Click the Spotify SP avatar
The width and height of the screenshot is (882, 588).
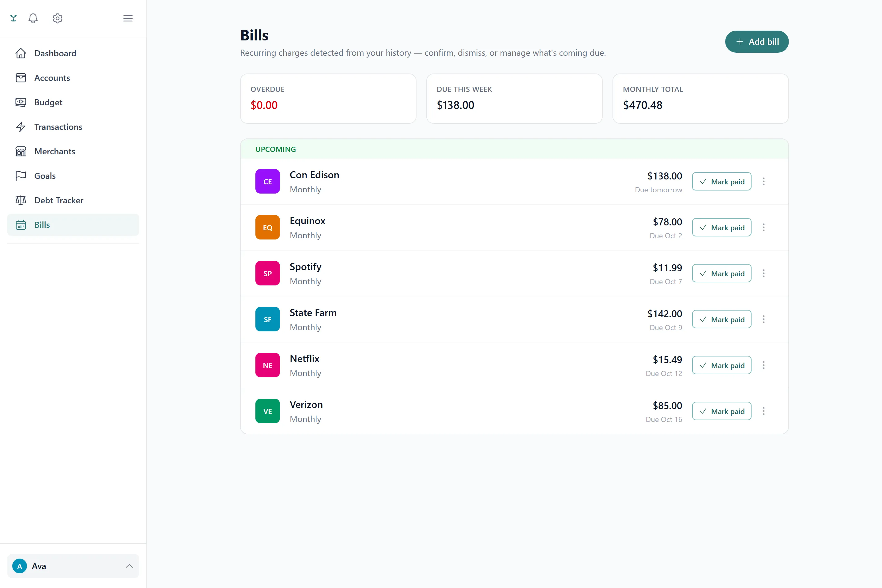(267, 273)
